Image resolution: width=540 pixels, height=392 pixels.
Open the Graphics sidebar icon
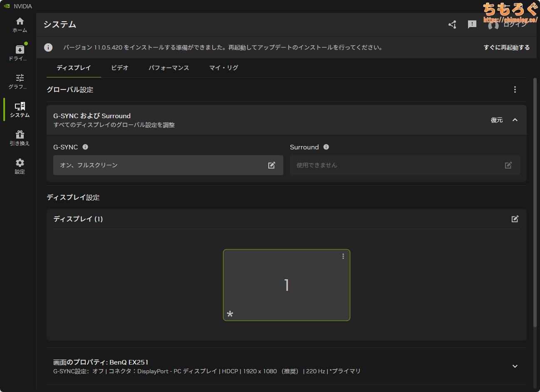tap(20, 81)
